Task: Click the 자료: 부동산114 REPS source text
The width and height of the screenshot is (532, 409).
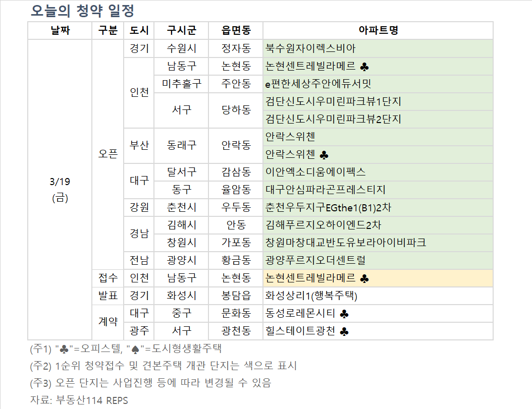Action: click(79, 400)
